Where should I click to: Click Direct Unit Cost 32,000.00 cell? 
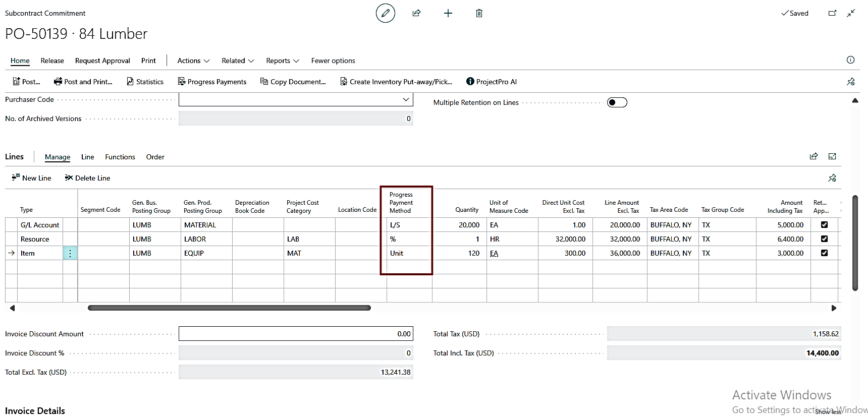tap(565, 239)
